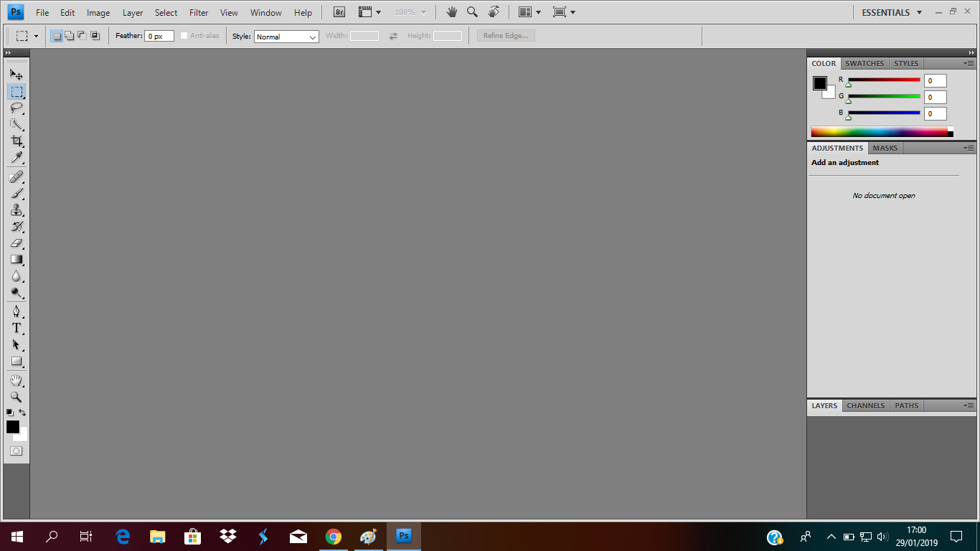Select the Type tool

[x=17, y=328]
